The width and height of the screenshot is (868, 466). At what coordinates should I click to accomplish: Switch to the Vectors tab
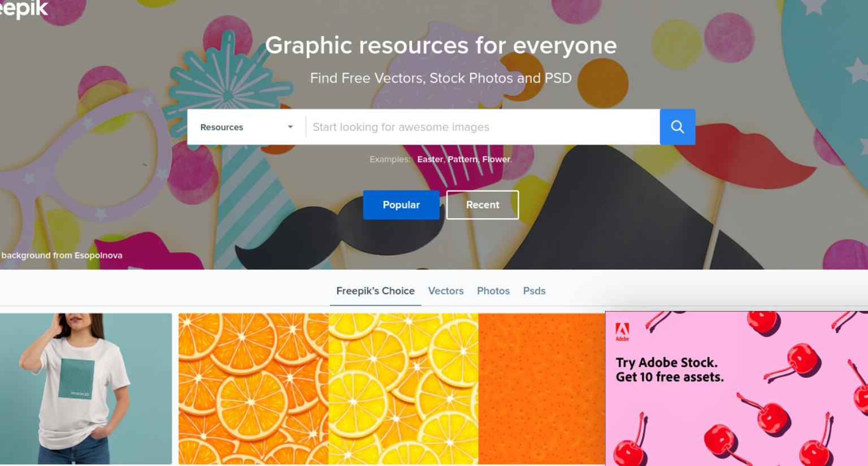tap(446, 291)
